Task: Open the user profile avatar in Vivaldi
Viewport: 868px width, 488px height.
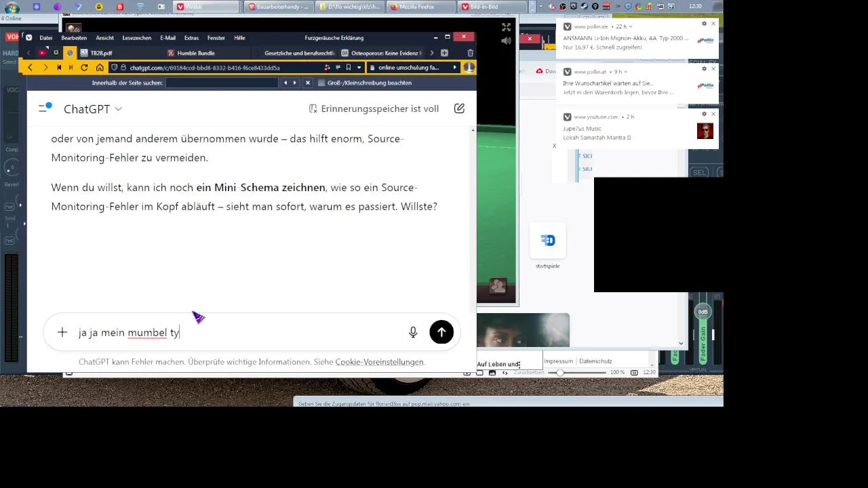Action: coord(469,68)
